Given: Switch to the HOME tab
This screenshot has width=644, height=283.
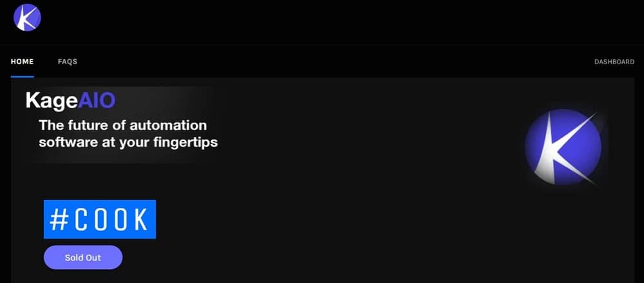Looking at the screenshot, I should (22, 62).
